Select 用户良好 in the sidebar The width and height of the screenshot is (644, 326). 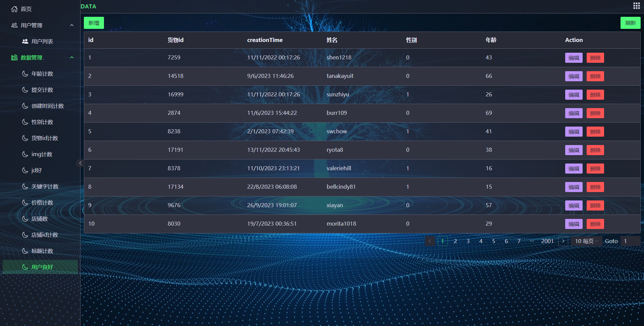(x=40, y=267)
